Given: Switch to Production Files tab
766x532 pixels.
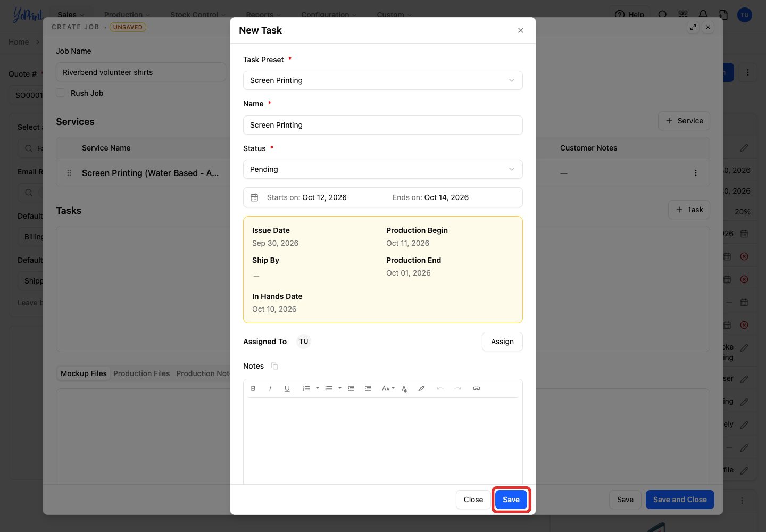Looking at the screenshot, I should click(x=141, y=373).
